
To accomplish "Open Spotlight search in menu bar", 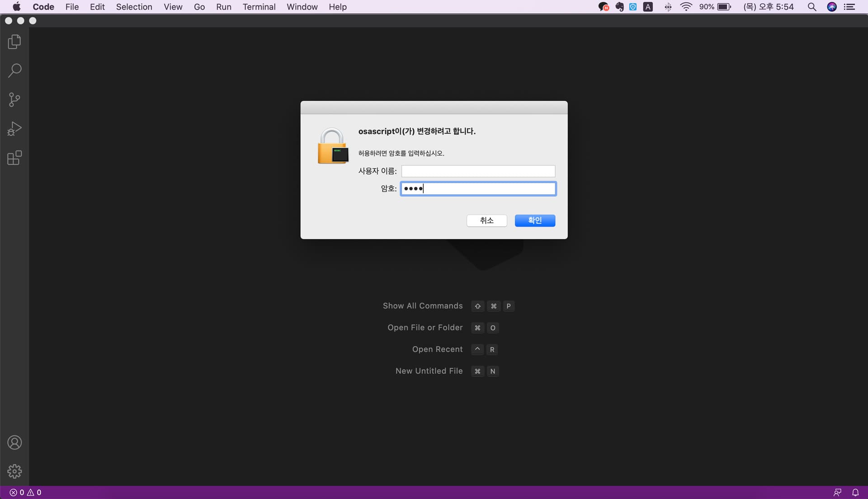I will click(812, 7).
